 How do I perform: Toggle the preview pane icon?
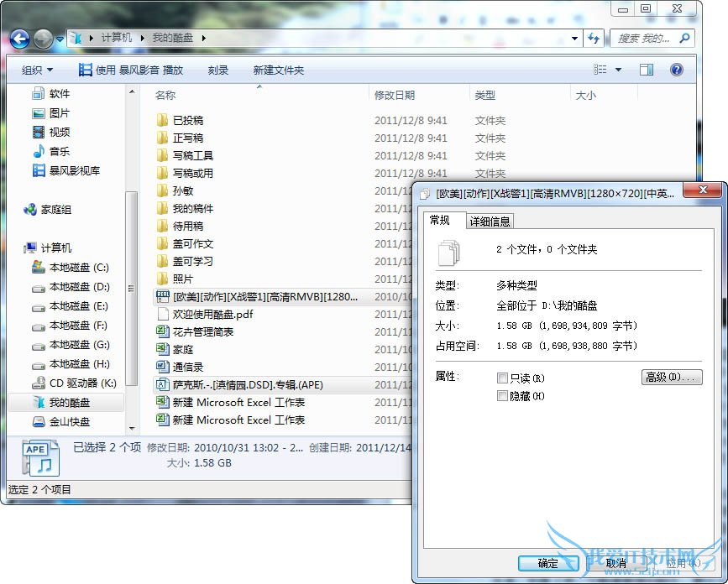click(647, 70)
